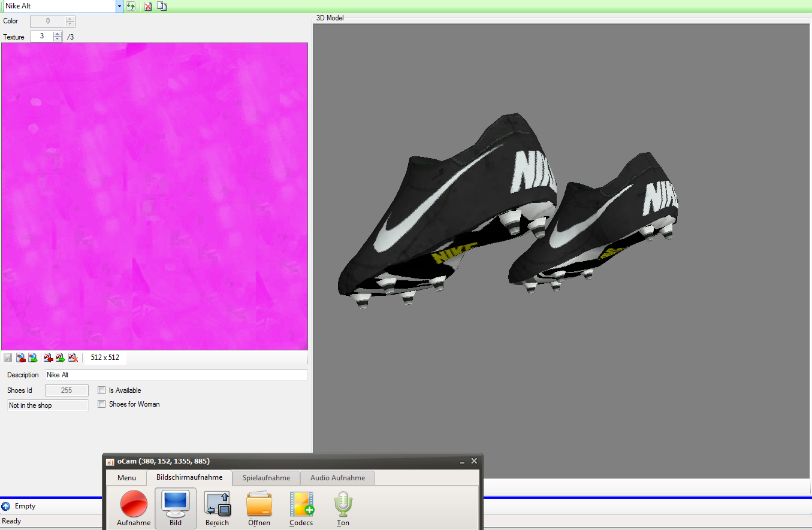Decrease the Texture number with down arrow
The width and height of the screenshot is (812, 530).
coord(58,39)
